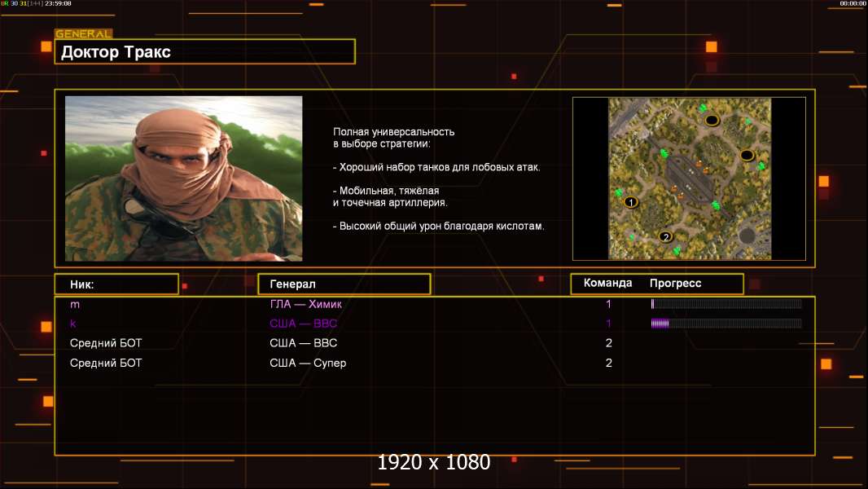This screenshot has height=489, width=868.
Task: Click the Доктор Тракс general portrait
Action: pos(183,178)
